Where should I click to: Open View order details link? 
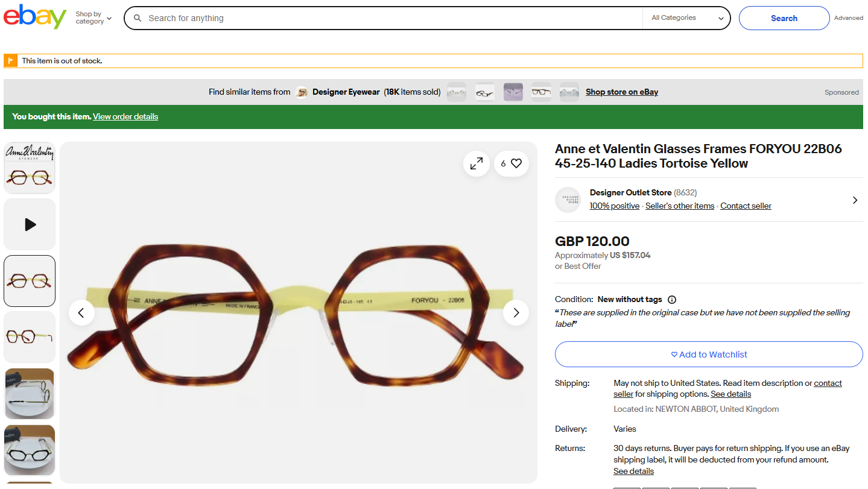tap(125, 117)
